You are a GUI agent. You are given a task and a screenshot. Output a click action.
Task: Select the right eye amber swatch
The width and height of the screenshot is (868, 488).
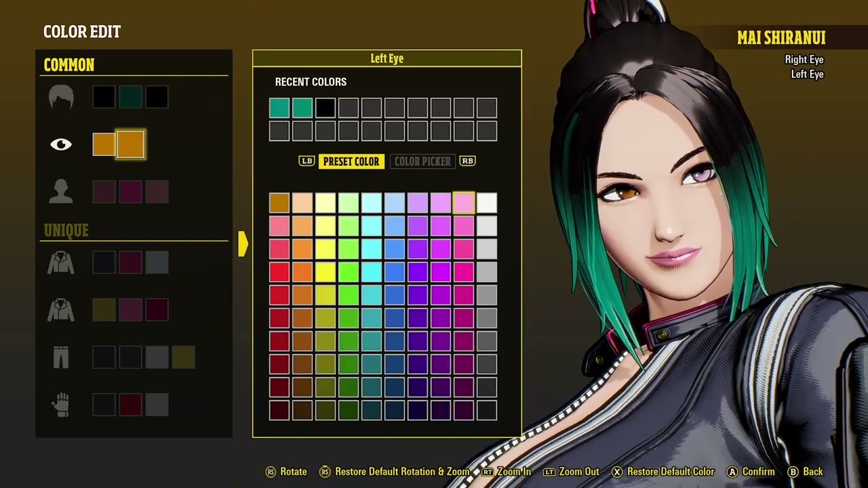pos(104,144)
